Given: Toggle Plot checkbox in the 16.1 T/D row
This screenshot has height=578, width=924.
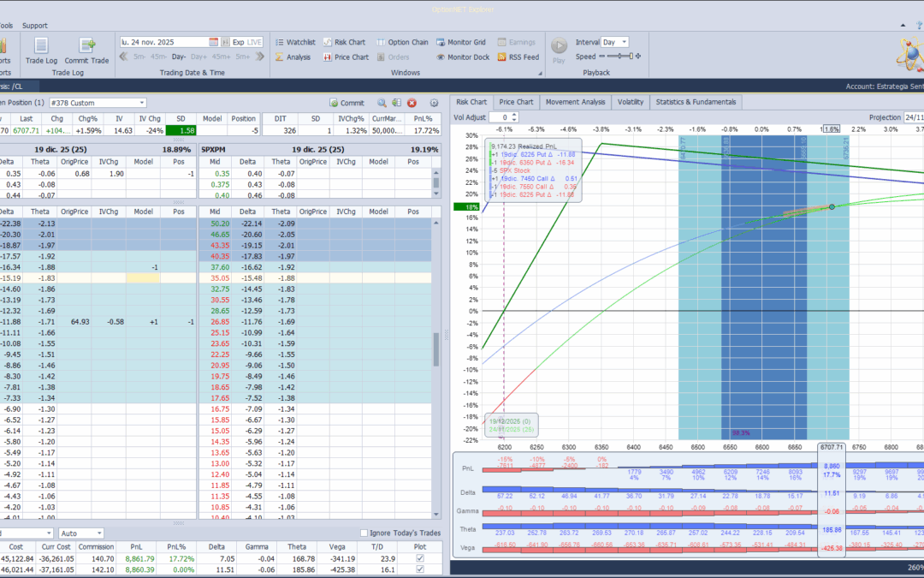Looking at the screenshot, I should coord(419,569).
